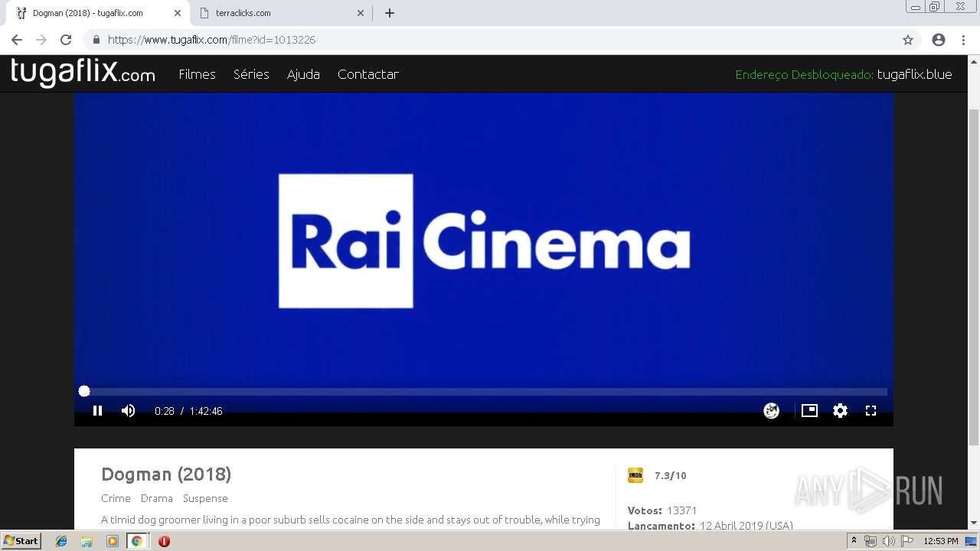Click the red Opera taskbar icon
Screen dimensions: 980x551
point(164,541)
